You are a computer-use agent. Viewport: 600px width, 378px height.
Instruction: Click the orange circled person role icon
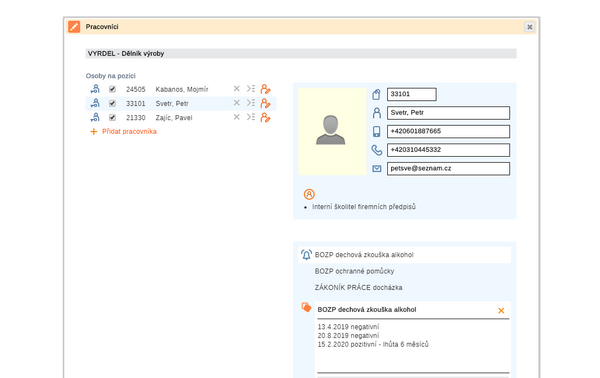[x=309, y=194]
